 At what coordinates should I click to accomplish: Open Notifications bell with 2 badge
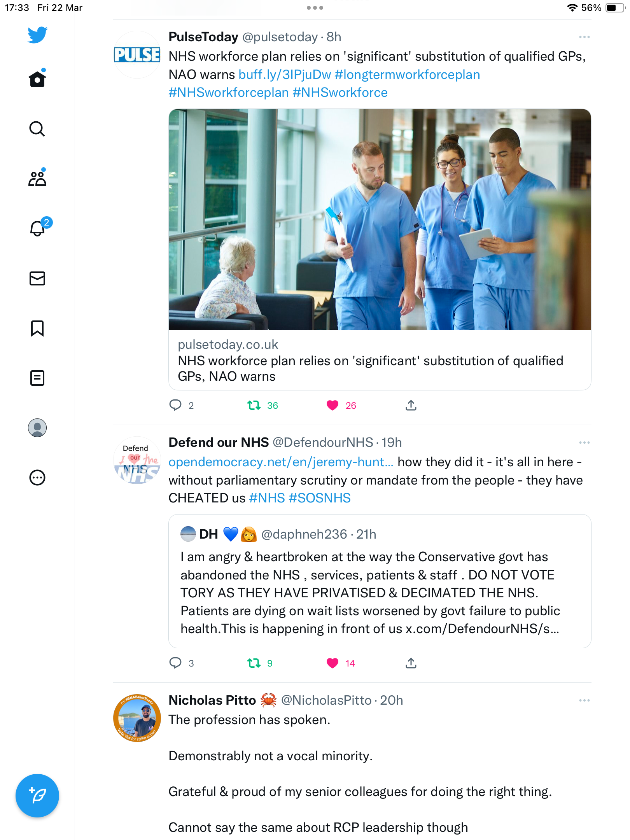pos(37,228)
